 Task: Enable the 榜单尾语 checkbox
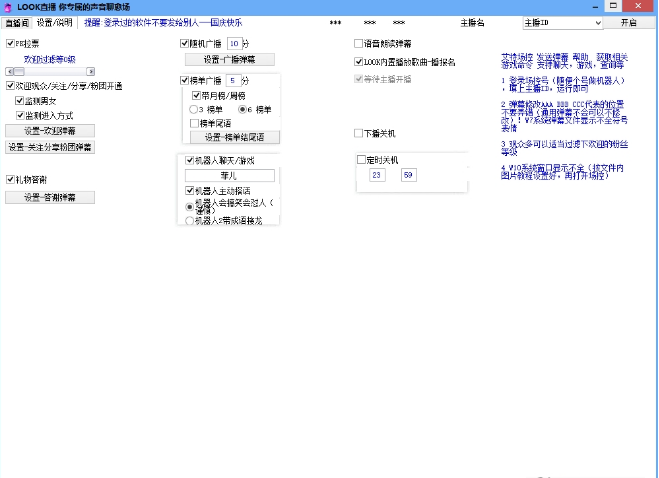pos(194,123)
